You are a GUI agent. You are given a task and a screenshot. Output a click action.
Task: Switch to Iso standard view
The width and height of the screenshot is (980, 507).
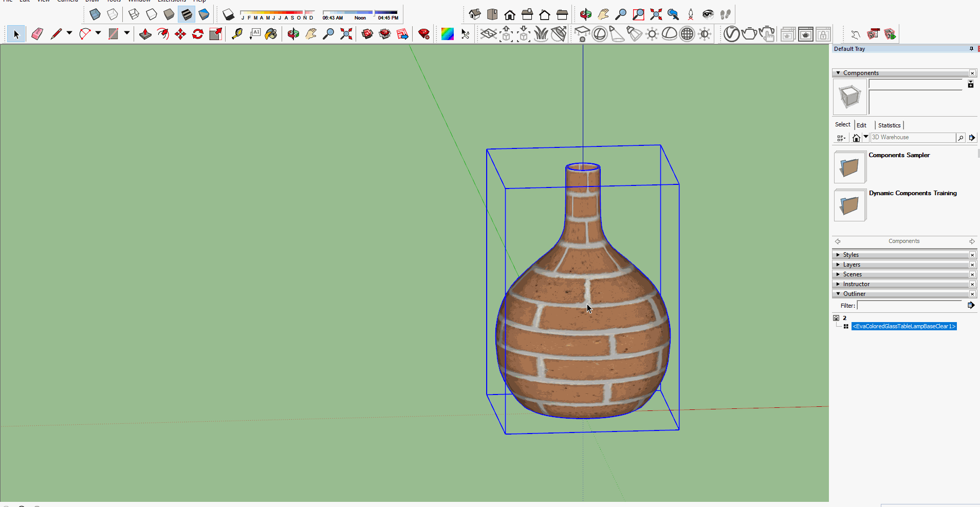(475, 14)
